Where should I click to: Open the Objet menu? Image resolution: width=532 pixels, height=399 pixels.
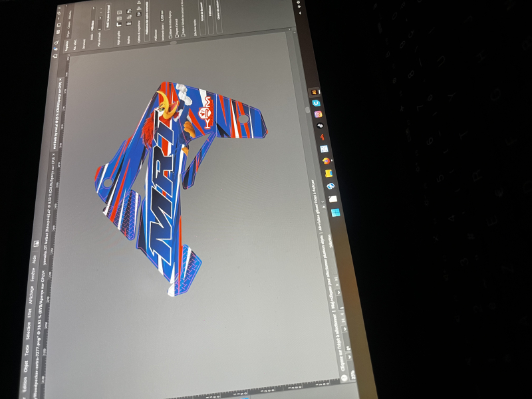coord(26,366)
